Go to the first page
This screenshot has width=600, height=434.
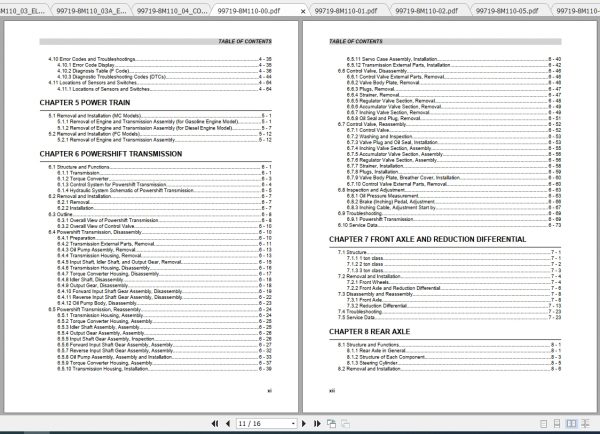click(x=215, y=424)
